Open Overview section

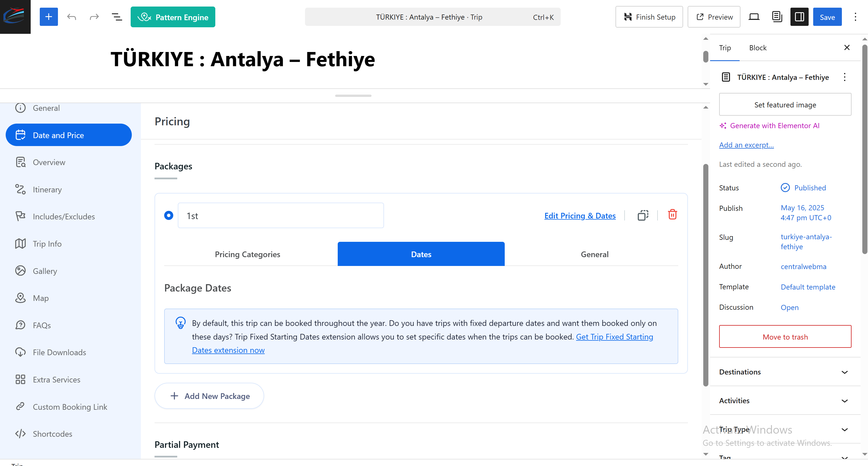tap(69, 162)
